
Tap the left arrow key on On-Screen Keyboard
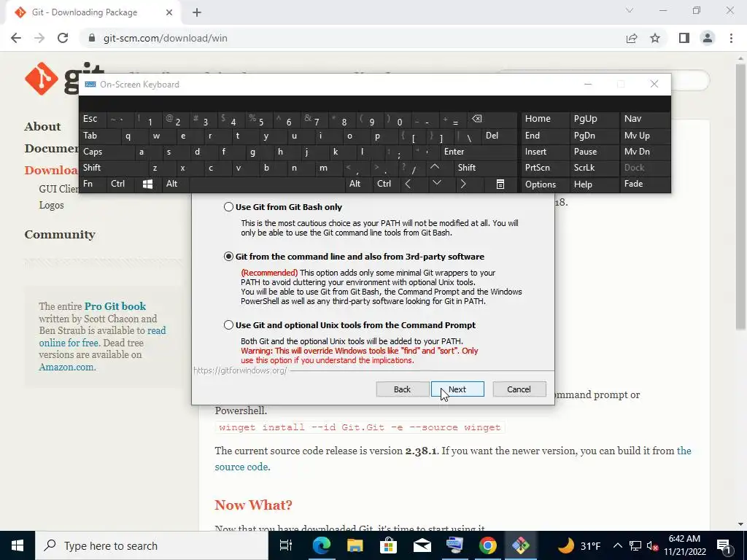click(x=408, y=184)
